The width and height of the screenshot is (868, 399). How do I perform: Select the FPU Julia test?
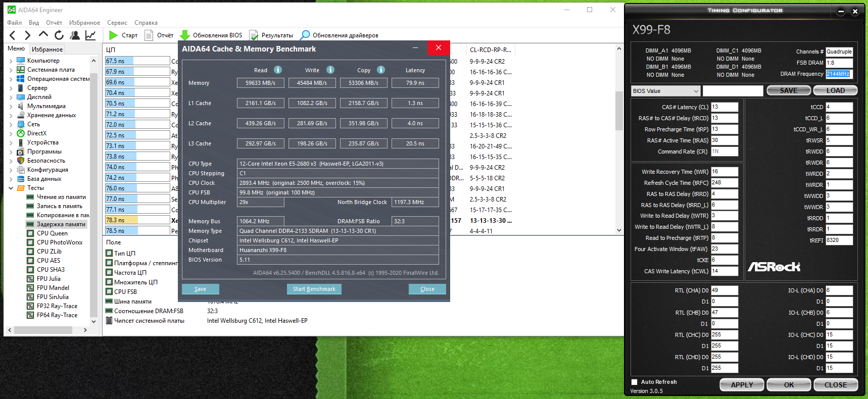click(49, 279)
